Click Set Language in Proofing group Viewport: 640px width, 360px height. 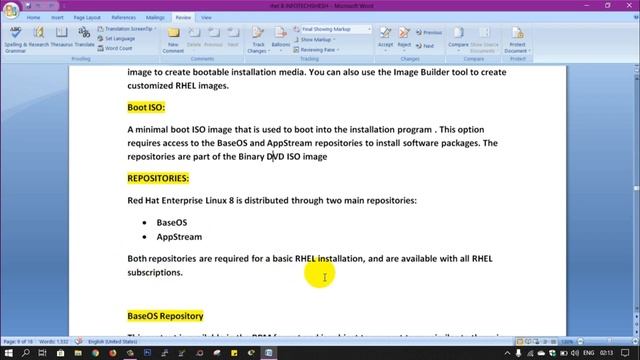116,38
